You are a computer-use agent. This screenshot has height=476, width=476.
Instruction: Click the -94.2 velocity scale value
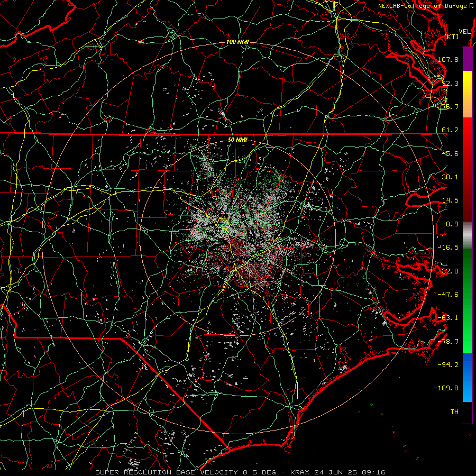click(x=448, y=365)
